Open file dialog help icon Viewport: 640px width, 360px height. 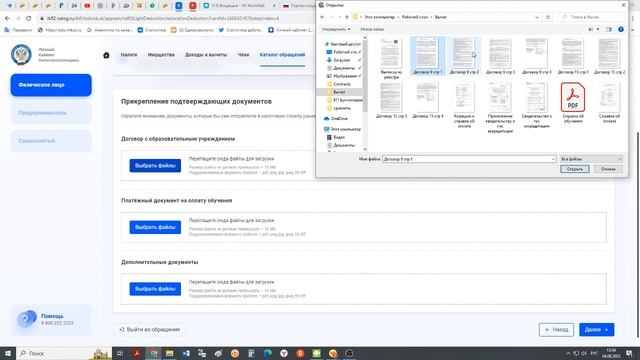(x=621, y=29)
